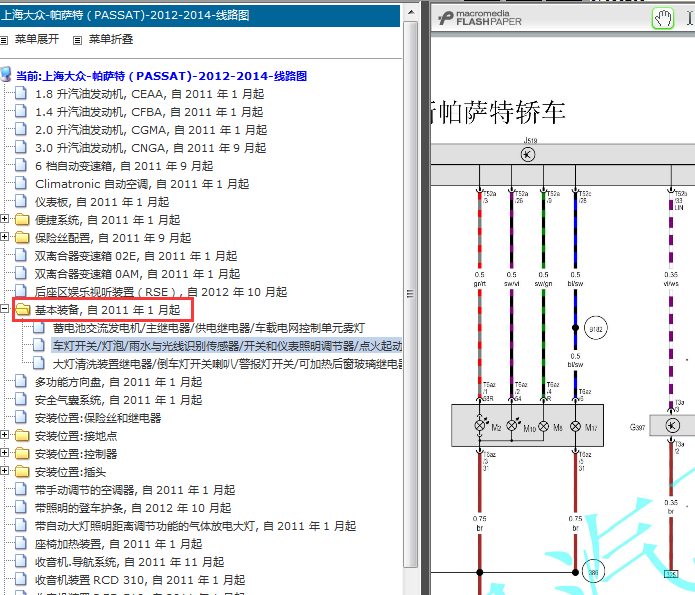695x595 pixels.
Task: Open 安装位置:保险丝和继电器 document
Action: click(98, 418)
